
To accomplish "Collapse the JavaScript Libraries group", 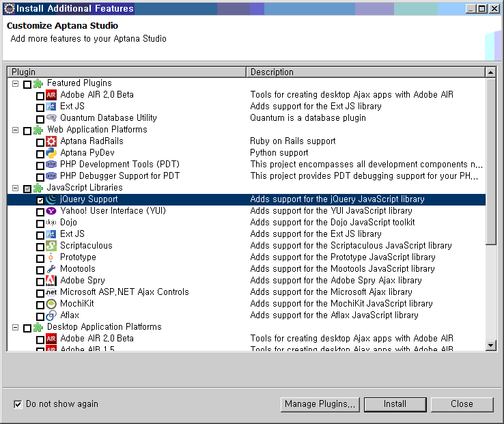I will [x=15, y=188].
